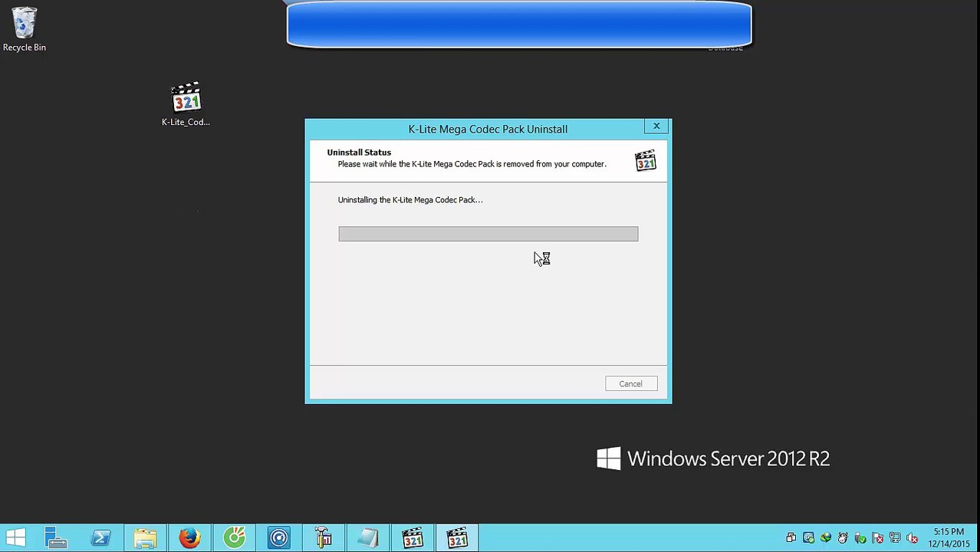The image size is (980, 552).
Task: Click the stacked windows tray icon
Action: coord(791,538)
